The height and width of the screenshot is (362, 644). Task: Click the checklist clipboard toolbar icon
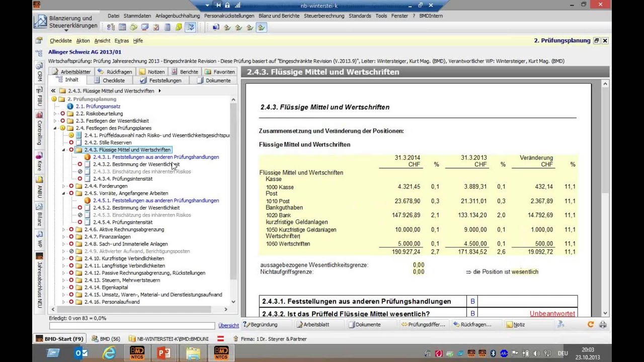(156, 27)
